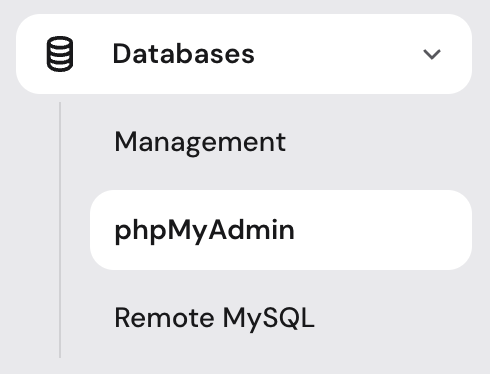Open the Management submenu item

pyautogui.click(x=200, y=143)
